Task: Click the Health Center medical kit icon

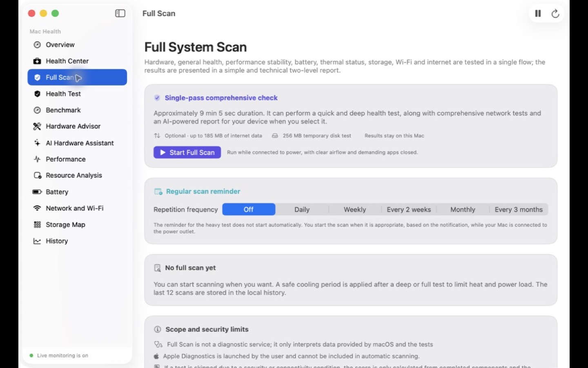Action: point(37,61)
